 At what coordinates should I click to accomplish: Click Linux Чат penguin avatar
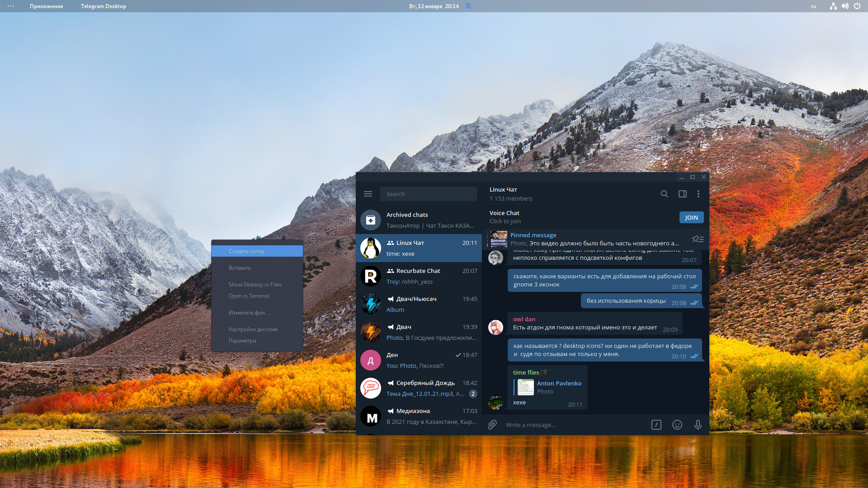pos(371,248)
